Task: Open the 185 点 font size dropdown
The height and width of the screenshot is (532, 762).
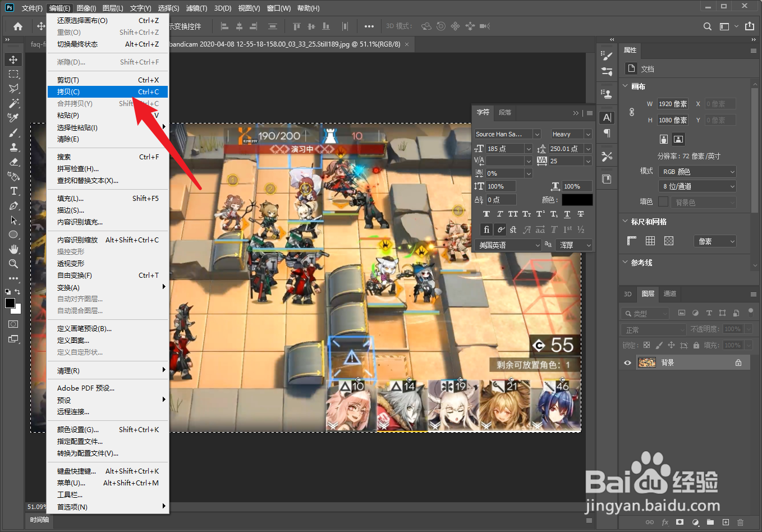Action: point(528,149)
